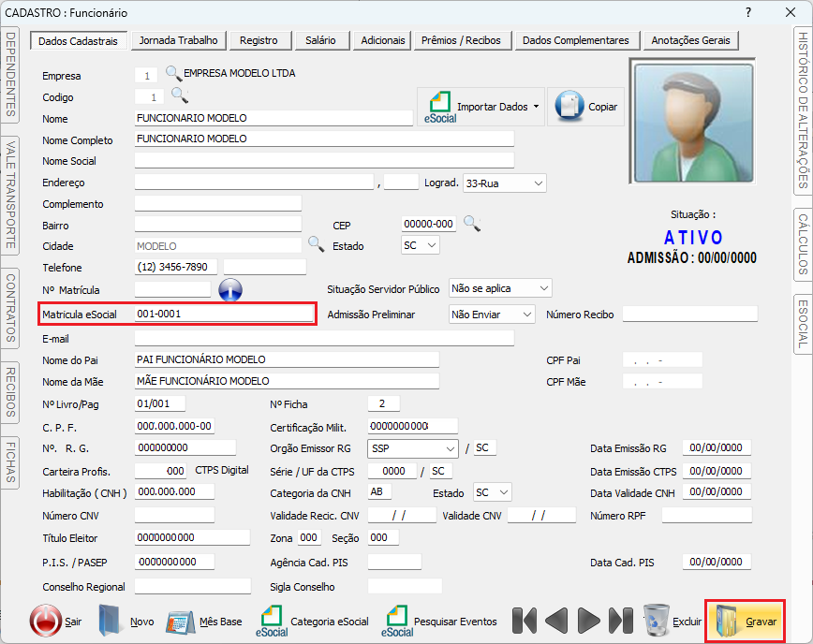Viewport: 813px width, 644px height.
Task: Click the Excluir trash can icon
Action: tap(657, 620)
